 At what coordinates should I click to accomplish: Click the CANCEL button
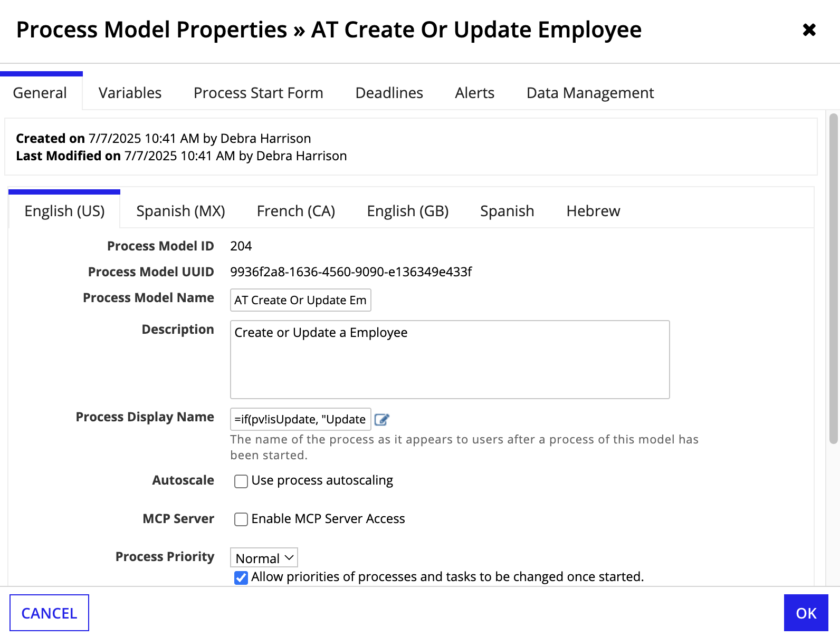49,613
